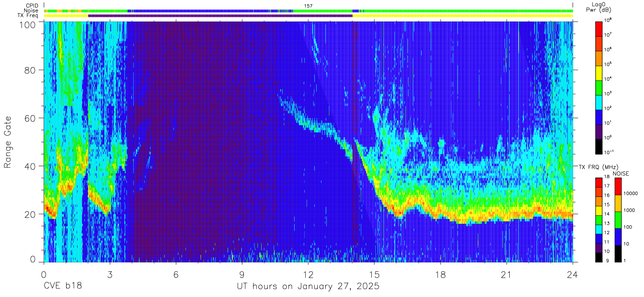This screenshot has width=644, height=297.
Task: Select the 6 tick label on the UT hours axis
Action: [176, 274]
